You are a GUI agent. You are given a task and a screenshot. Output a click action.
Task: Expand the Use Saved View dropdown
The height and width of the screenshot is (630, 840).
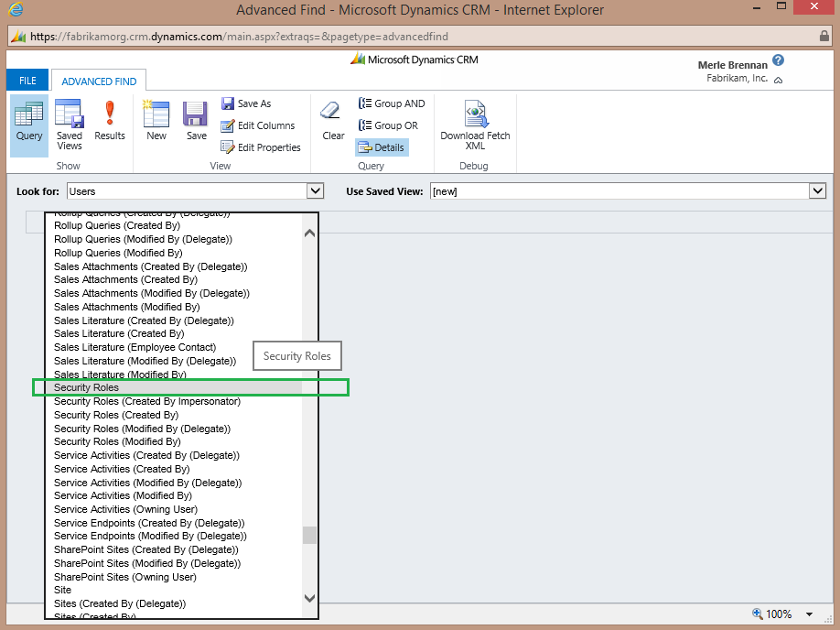[x=817, y=191]
